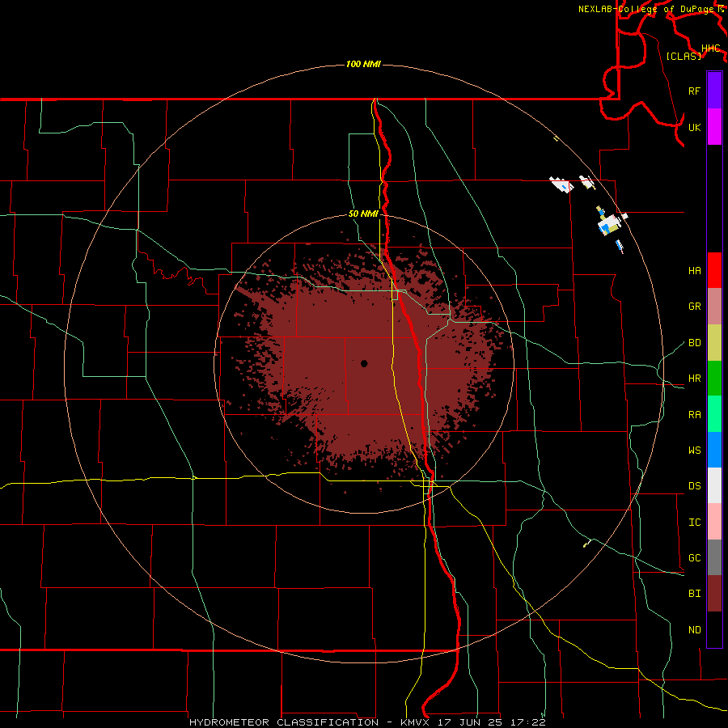The image size is (728, 728).
Task: Click the HR legend label
Action: [x=694, y=379]
